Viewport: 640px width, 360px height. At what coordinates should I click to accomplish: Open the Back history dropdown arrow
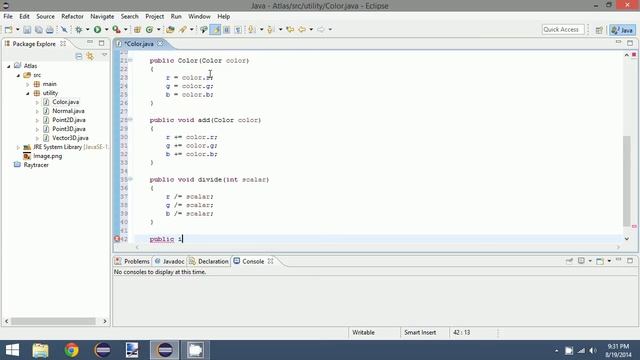click(311, 29)
